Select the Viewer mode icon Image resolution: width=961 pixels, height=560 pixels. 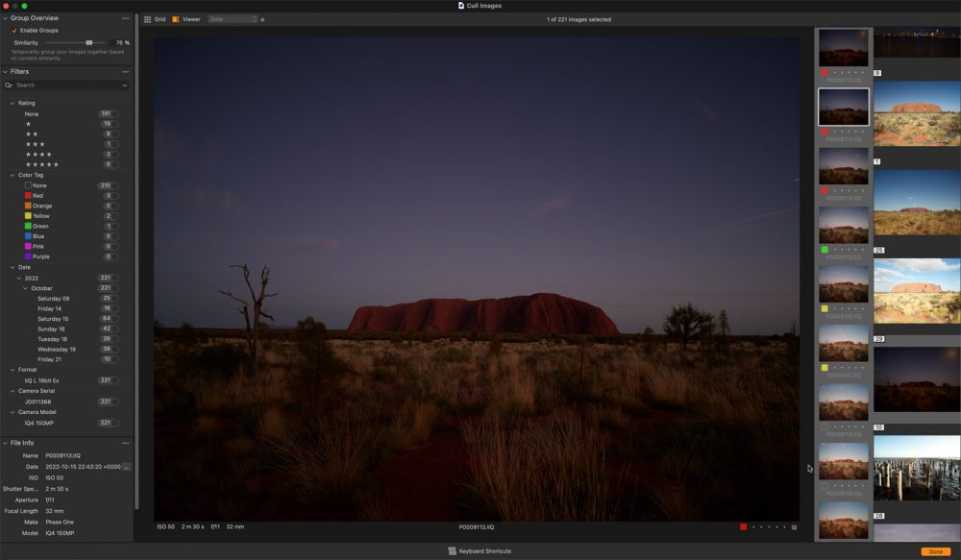[176, 18]
